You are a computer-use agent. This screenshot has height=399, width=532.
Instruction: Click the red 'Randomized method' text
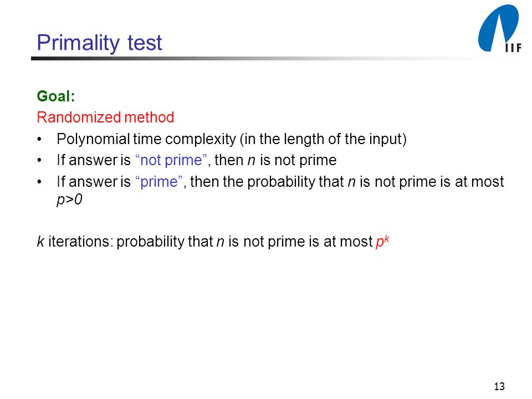coord(105,117)
